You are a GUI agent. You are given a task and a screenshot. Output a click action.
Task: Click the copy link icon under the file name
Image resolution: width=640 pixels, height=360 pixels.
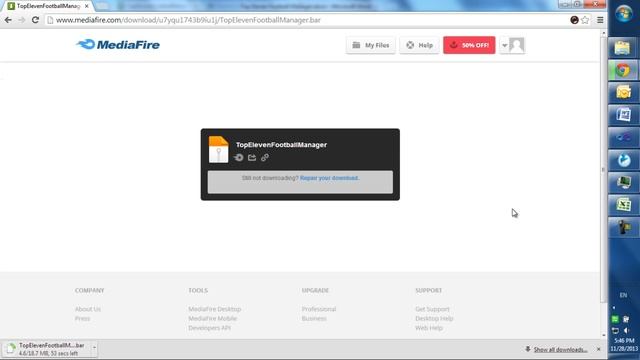click(265, 158)
